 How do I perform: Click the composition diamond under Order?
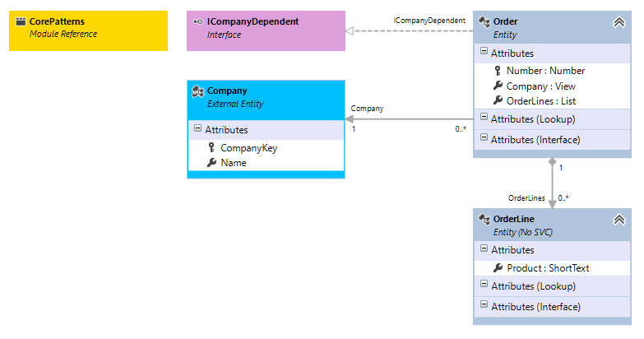point(553,162)
